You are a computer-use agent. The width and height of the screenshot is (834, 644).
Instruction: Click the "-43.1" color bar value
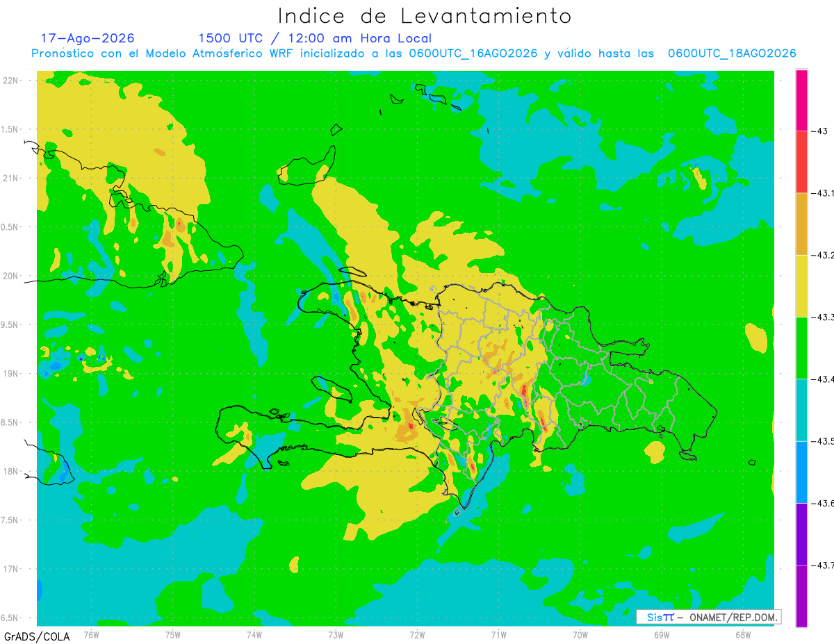(x=822, y=193)
